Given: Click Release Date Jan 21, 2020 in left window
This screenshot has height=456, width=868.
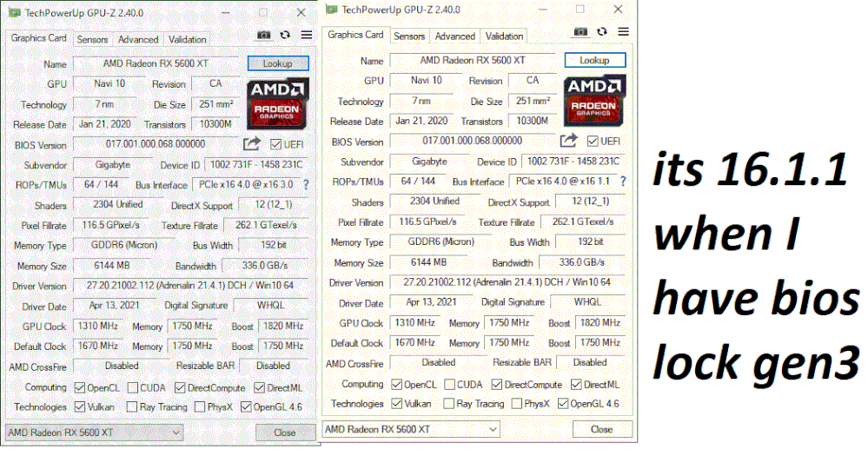Looking at the screenshot, I should tap(104, 124).
